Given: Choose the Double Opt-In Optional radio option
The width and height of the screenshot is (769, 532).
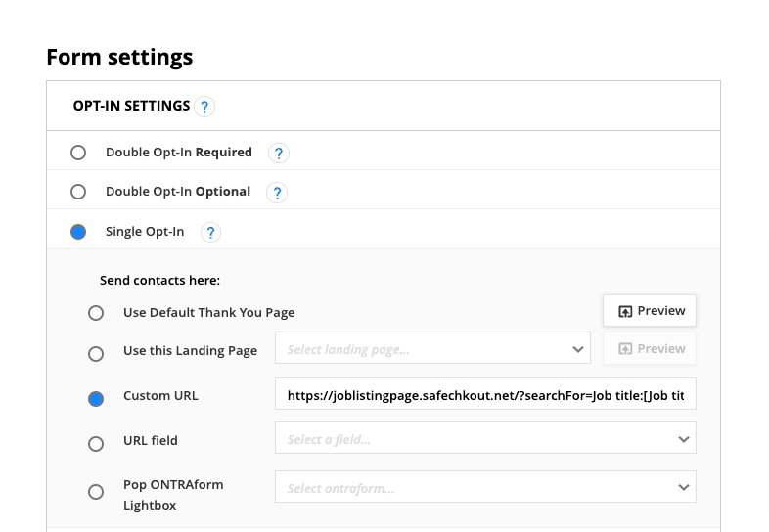Looking at the screenshot, I should (78, 192).
